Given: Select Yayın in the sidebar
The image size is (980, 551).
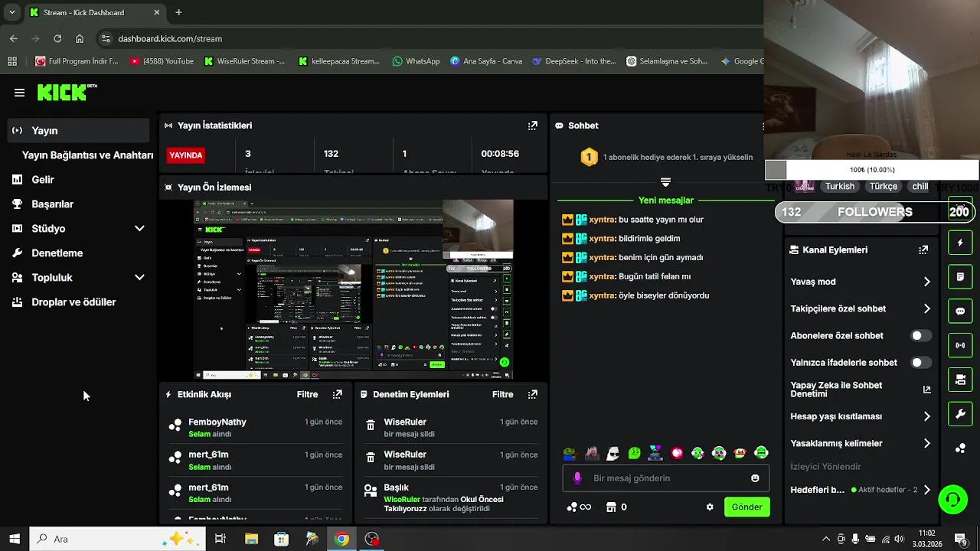Looking at the screenshot, I should [x=78, y=130].
